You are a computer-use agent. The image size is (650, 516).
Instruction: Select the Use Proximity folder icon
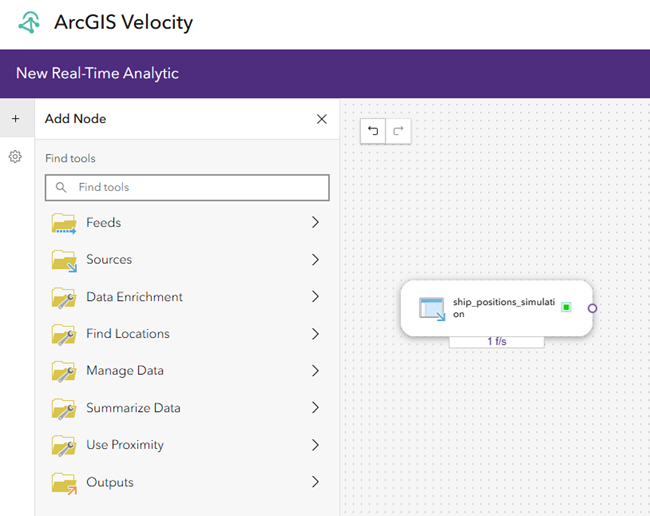(64, 446)
